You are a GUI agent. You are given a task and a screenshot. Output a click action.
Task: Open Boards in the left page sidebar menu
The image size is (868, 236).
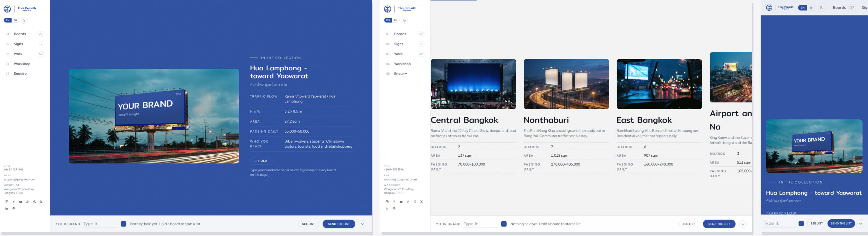pos(24,34)
